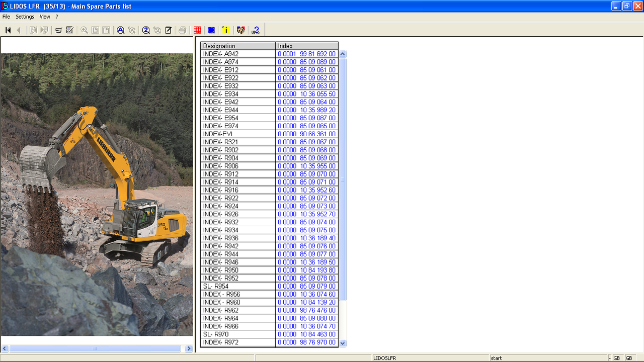Open the yellow info icon
644x362 pixels.
coord(226,30)
